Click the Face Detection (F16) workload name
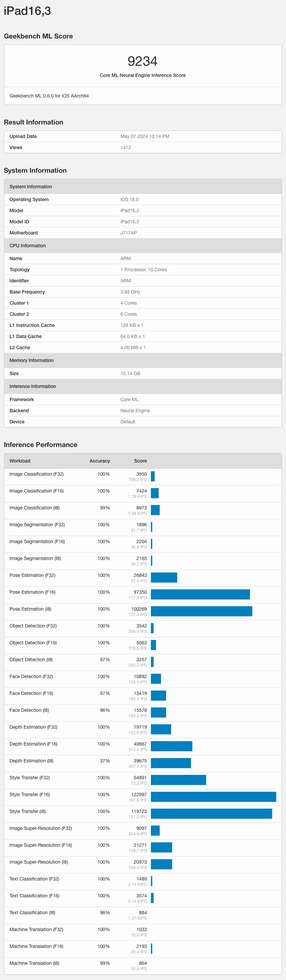This screenshot has height=980, width=286. [x=31, y=694]
